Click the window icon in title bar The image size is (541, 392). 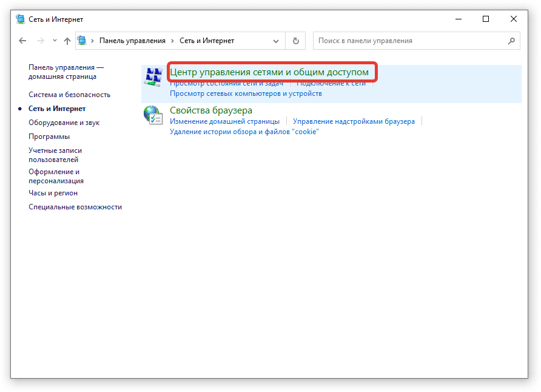tap(21, 19)
